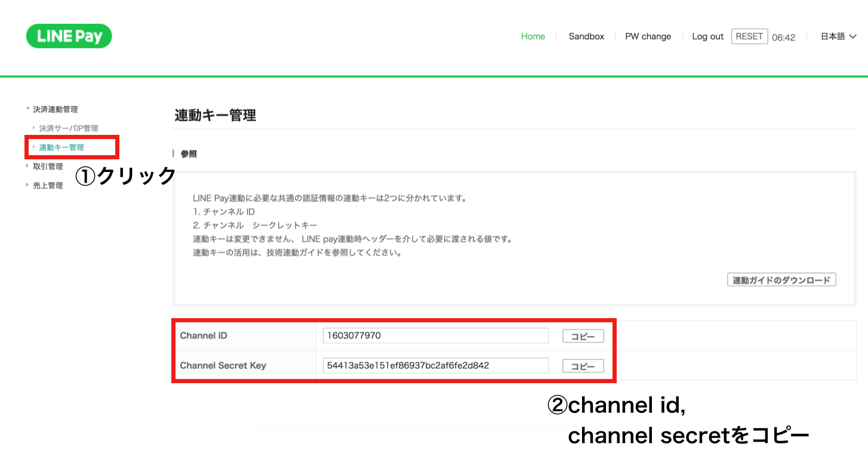Open the 売上管理 section
The image size is (868, 456).
pyautogui.click(x=48, y=185)
